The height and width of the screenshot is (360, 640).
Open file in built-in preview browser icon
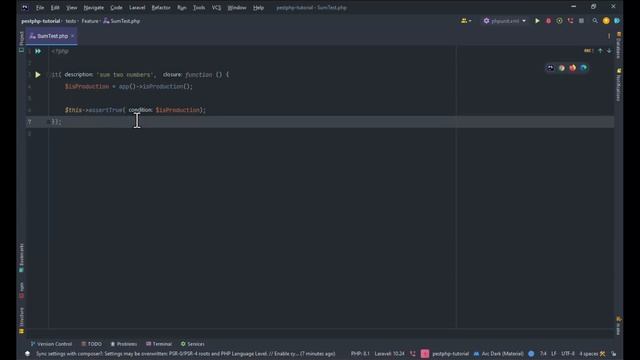pyautogui.click(x=551, y=68)
